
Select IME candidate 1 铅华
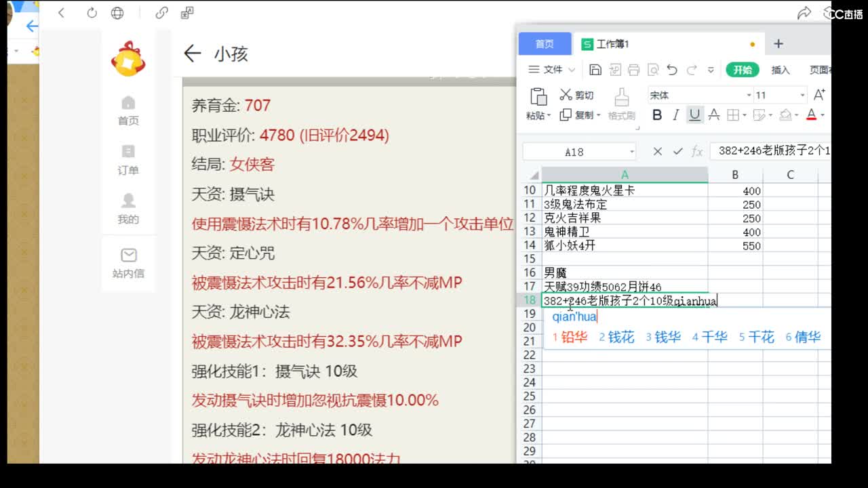[570, 337]
